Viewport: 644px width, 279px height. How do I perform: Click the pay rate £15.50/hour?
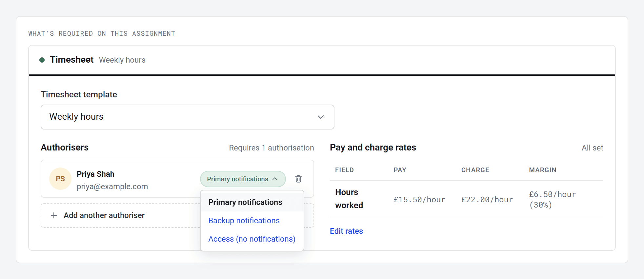419,200
